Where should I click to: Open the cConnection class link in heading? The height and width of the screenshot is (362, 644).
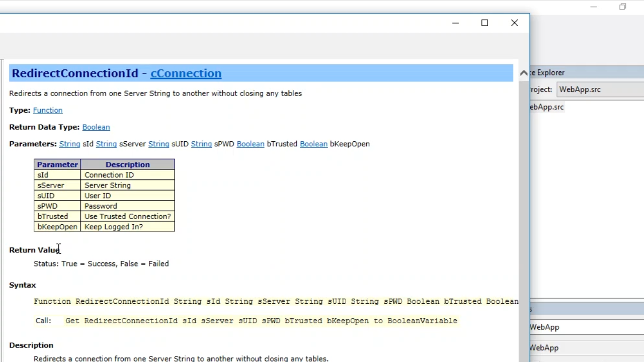point(186,73)
